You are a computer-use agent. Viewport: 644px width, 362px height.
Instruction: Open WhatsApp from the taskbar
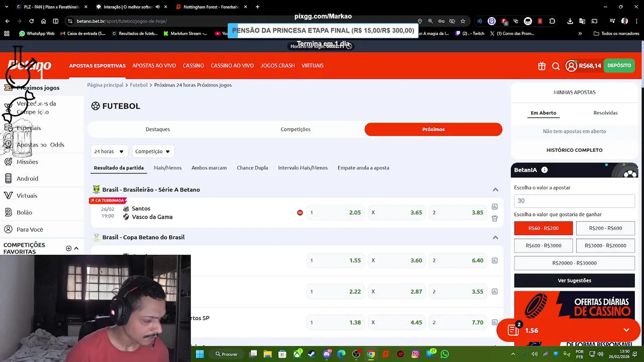pos(445,354)
